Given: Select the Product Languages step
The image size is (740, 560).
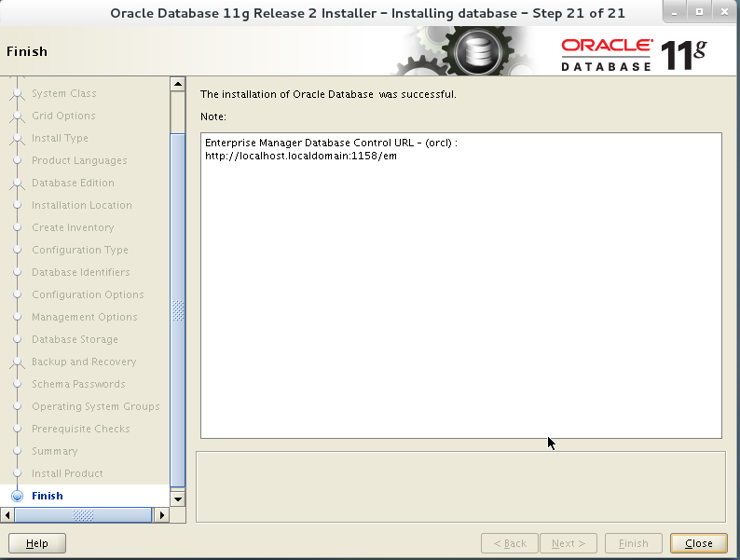Looking at the screenshot, I should pyautogui.click(x=79, y=160).
